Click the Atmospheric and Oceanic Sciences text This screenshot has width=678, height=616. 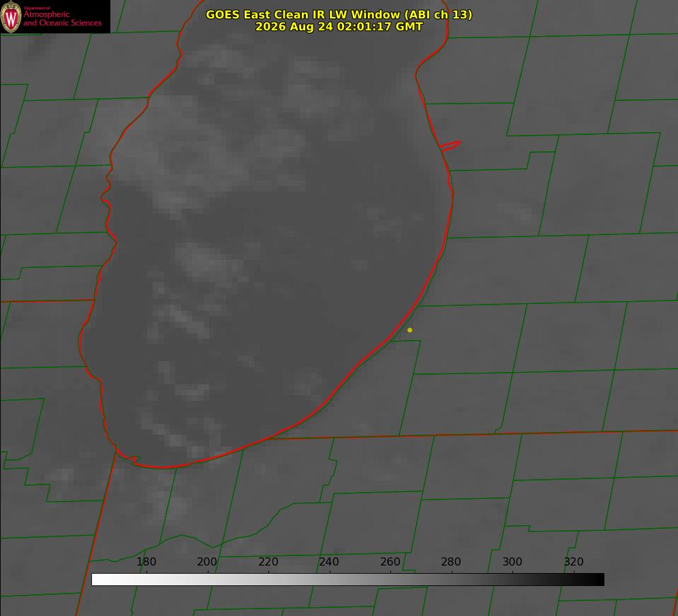[62, 18]
